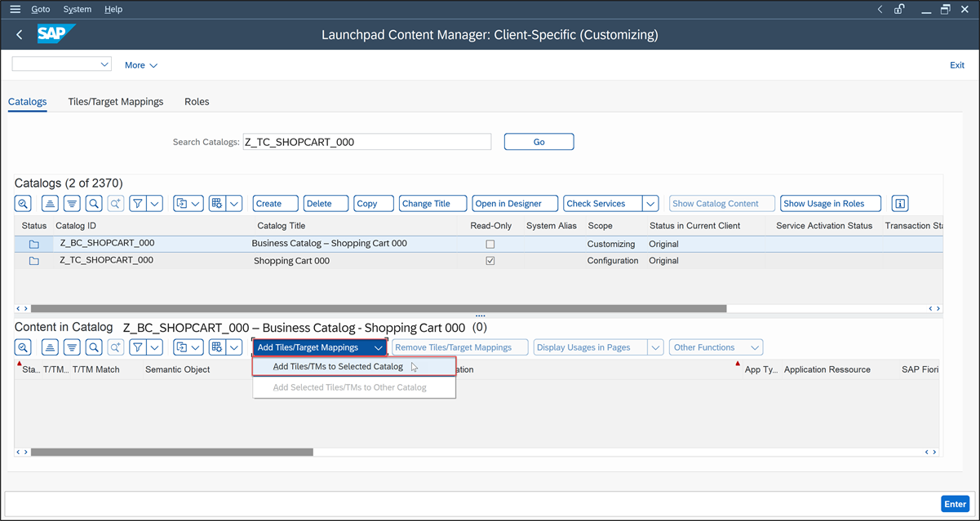Go back using the header back arrow
This screenshot has height=521, width=980.
pos(20,35)
